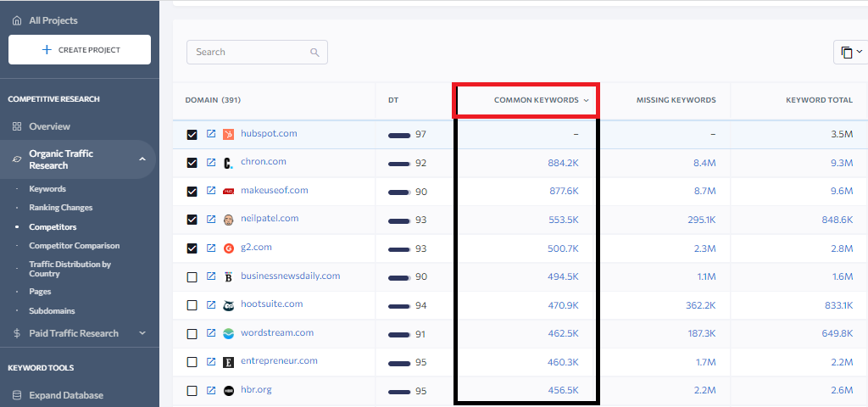Click the entrepreneur.com favicon

[x=229, y=362]
